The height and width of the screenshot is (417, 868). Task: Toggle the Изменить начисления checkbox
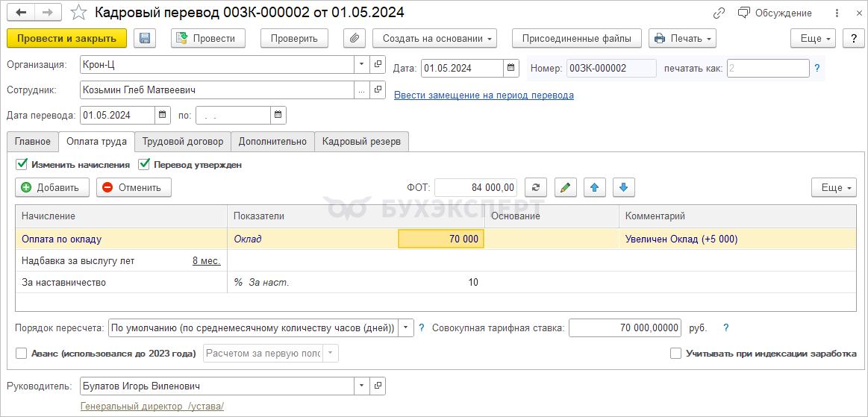[x=22, y=164]
